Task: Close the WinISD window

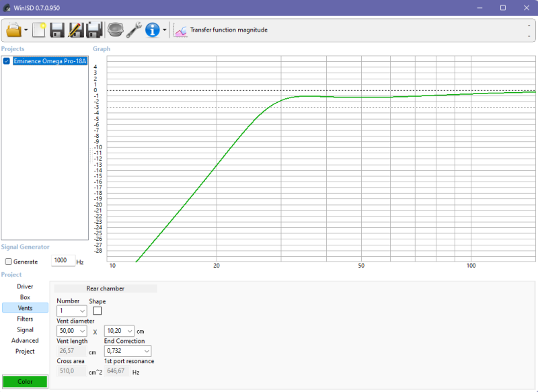Action: tap(527, 7)
